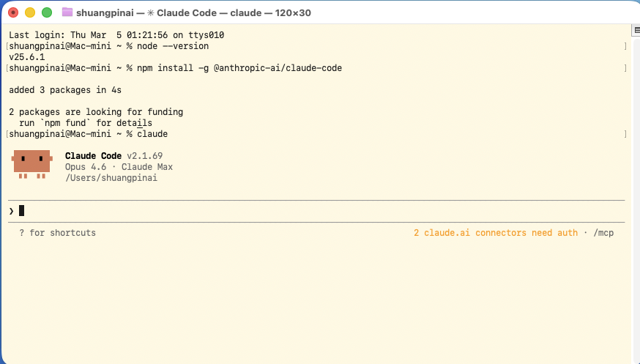Screen dimensions: 640x364
Task: Click the window title text in title bar
Action: (193, 12)
